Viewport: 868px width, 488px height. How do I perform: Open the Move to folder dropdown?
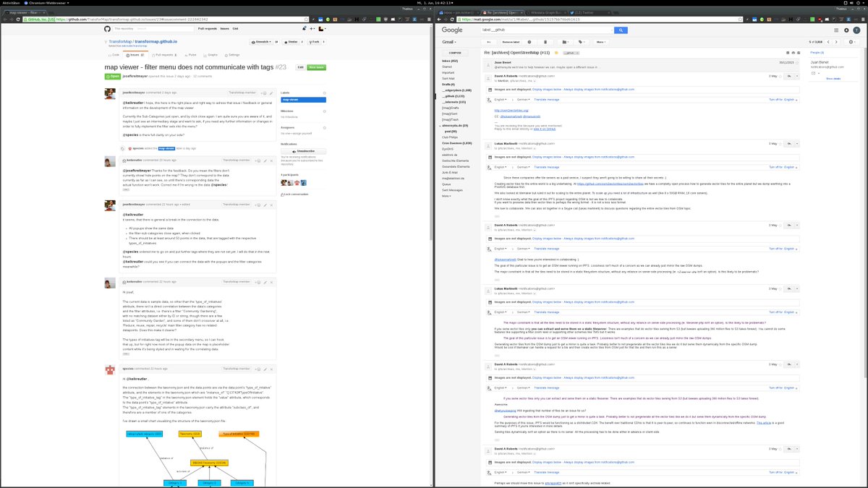click(x=565, y=42)
